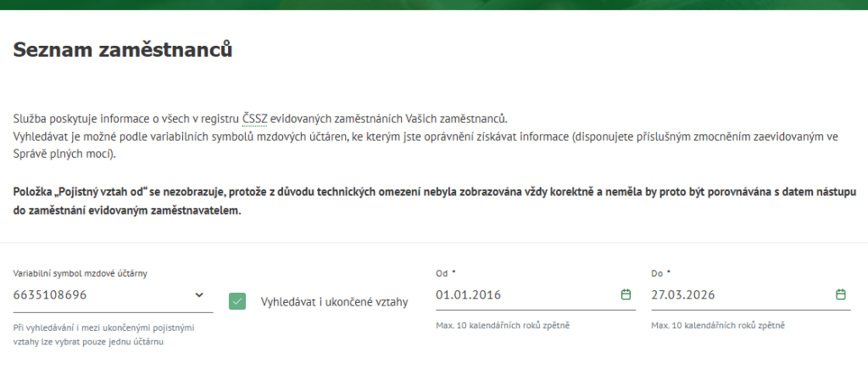Open the calendar picker for Od date
This screenshot has height=375, width=868.
[626, 295]
